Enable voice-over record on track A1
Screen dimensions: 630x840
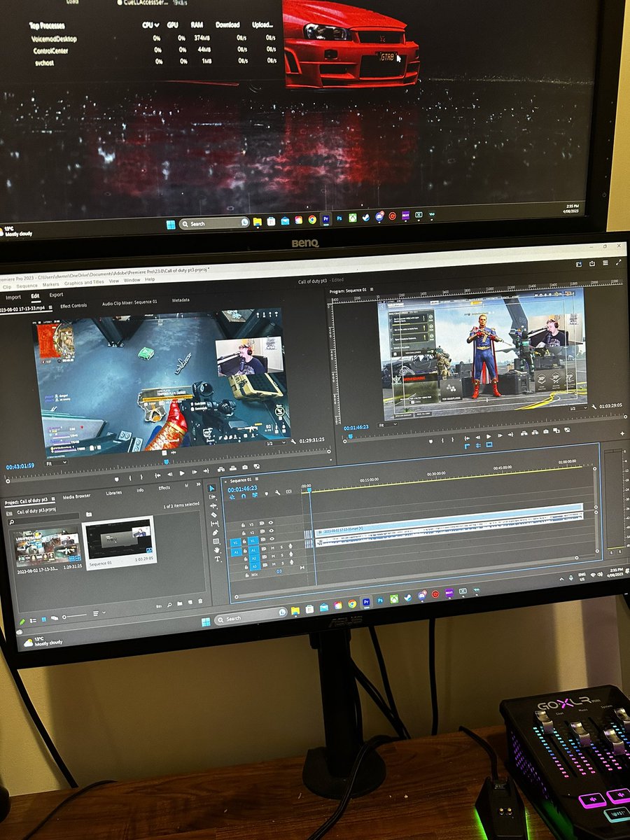(x=289, y=547)
